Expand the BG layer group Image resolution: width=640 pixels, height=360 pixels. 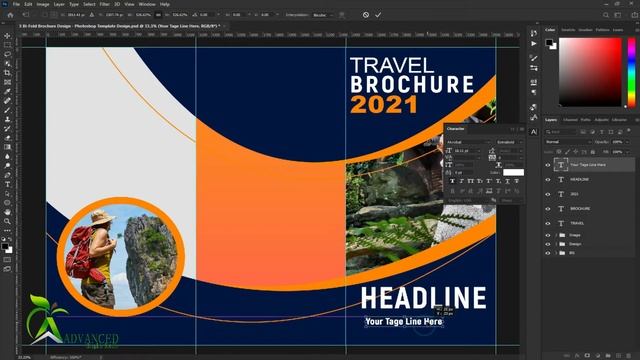(x=556, y=253)
